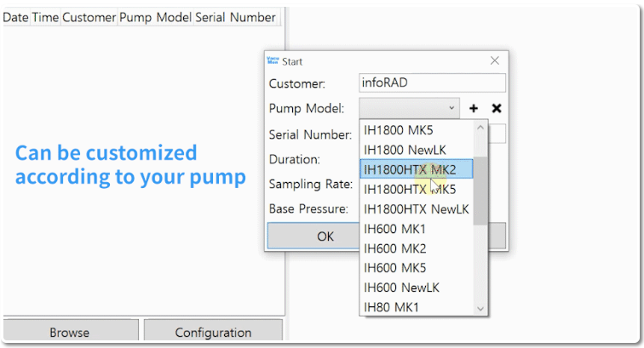This screenshot has height=348, width=644.
Task: Click the Customer column header
Action: [x=89, y=17]
